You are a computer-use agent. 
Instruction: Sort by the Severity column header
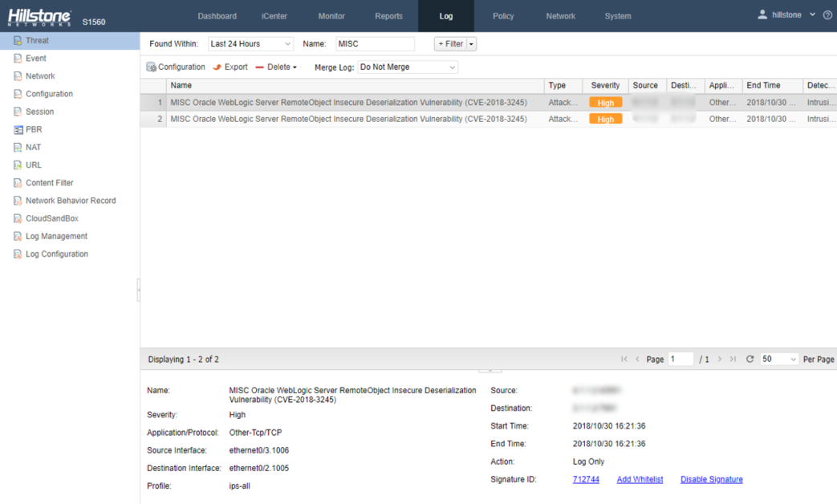tap(605, 85)
